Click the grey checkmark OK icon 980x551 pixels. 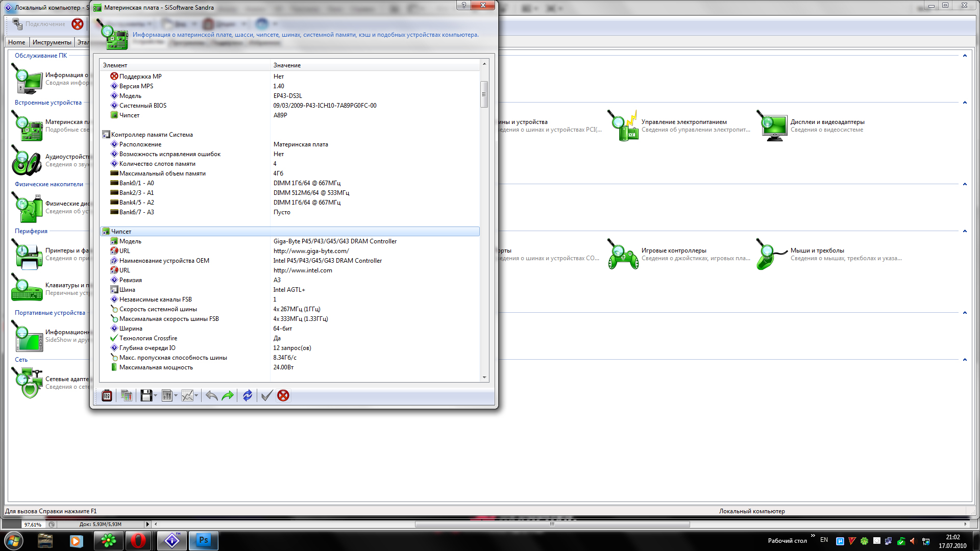(266, 395)
